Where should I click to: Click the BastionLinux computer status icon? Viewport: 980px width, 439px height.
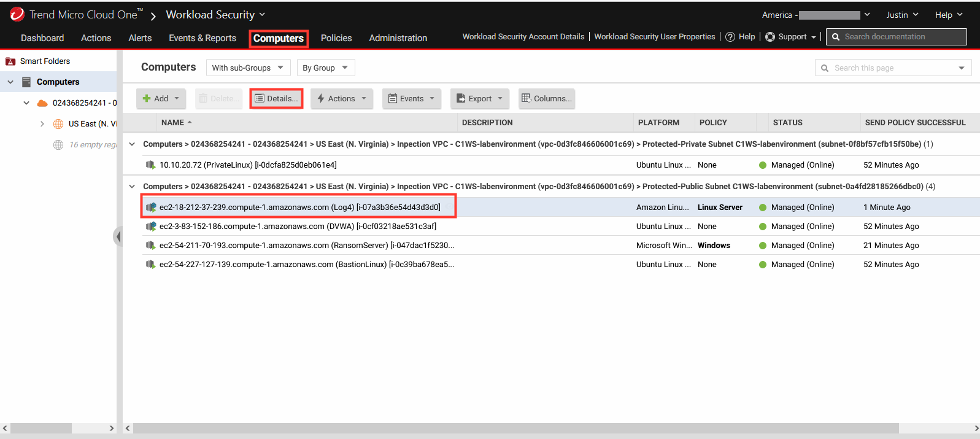150,265
